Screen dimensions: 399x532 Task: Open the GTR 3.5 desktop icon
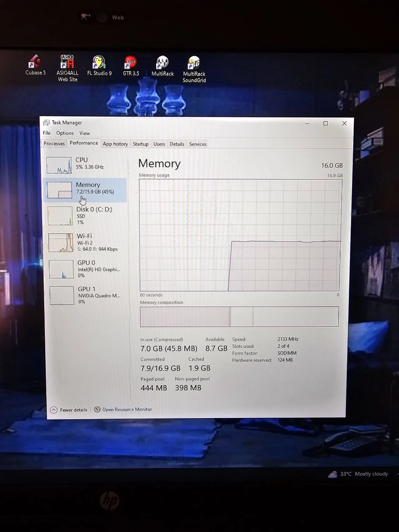point(131,66)
